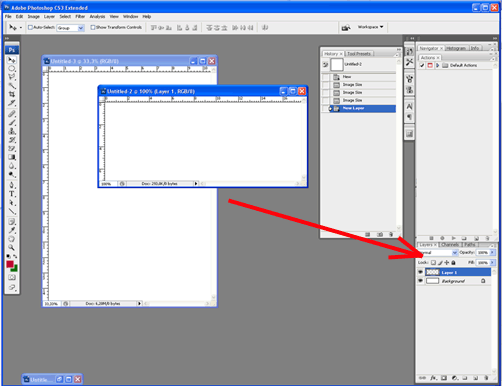
Task: Click the red foreground color swatch
Action: click(x=10, y=264)
